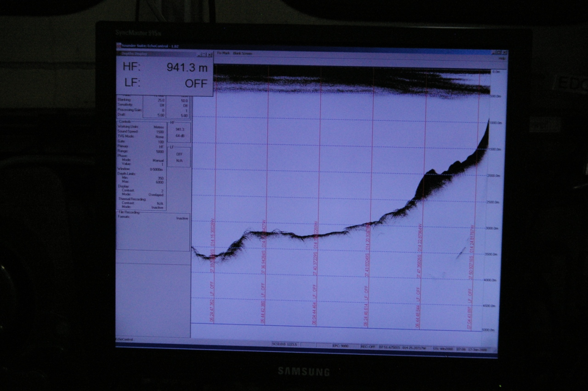The height and width of the screenshot is (391, 588).
Task: Maximize the EchoControl main window
Action: pos(500,52)
